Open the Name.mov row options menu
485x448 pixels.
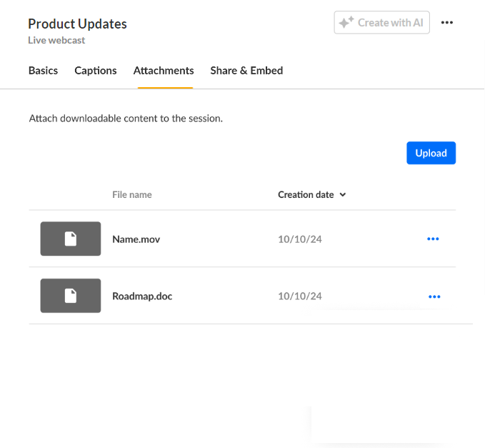click(x=433, y=239)
